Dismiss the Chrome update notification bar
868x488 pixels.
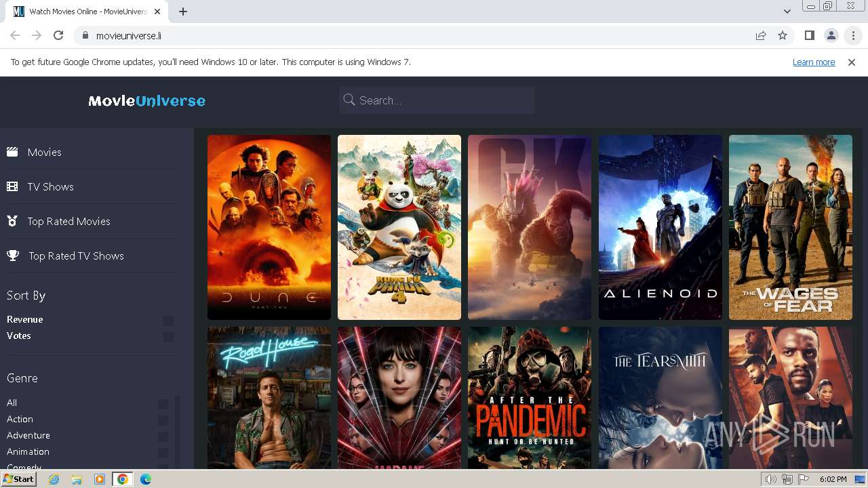[x=852, y=62]
